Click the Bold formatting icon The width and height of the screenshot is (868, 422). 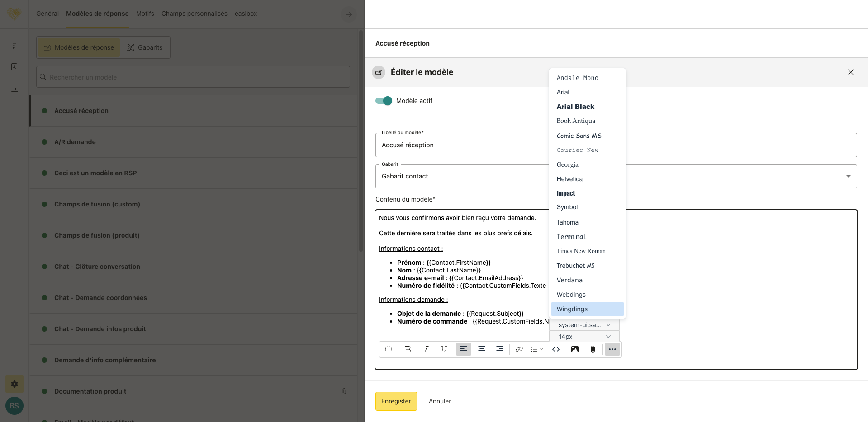point(408,349)
